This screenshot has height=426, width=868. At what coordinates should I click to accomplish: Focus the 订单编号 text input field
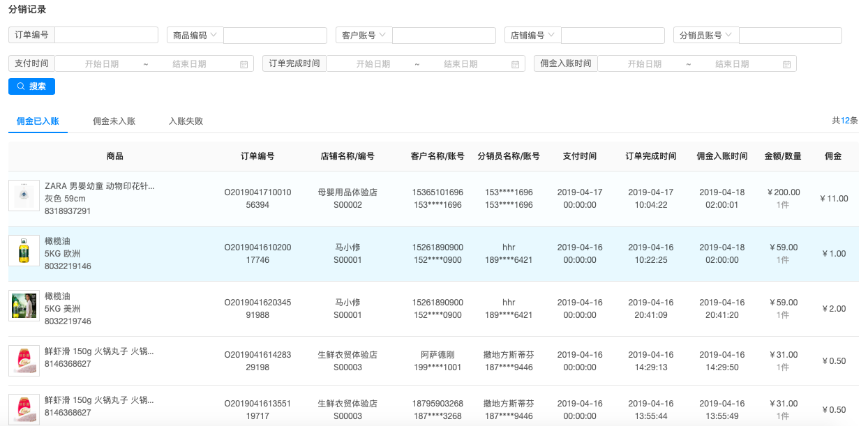(x=106, y=36)
